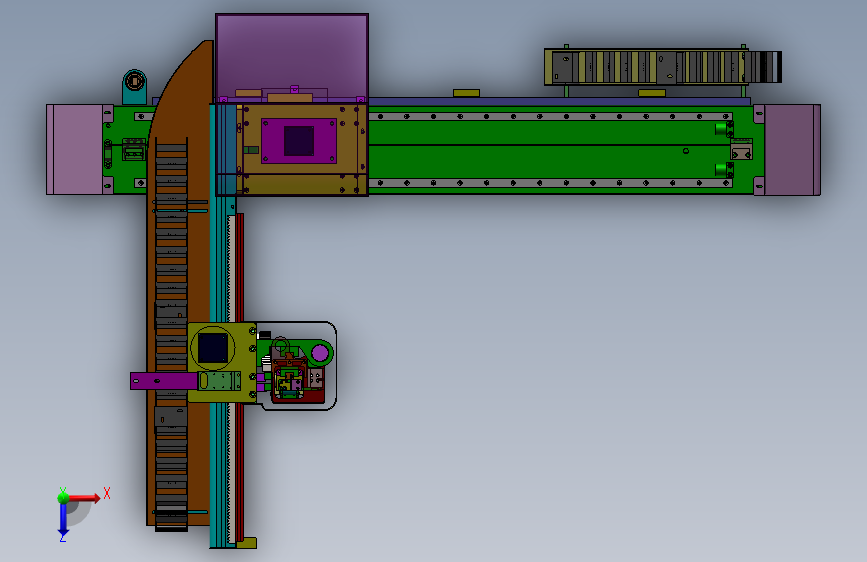Click the red X axis arrow of the triad
This screenshot has width=867, height=562.
pyautogui.click(x=84, y=498)
